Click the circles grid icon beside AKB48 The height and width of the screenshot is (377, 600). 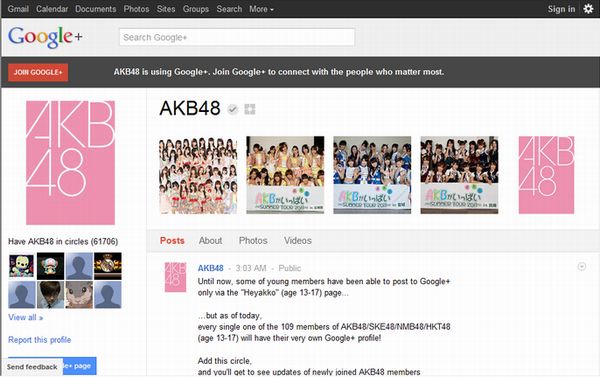(250, 109)
